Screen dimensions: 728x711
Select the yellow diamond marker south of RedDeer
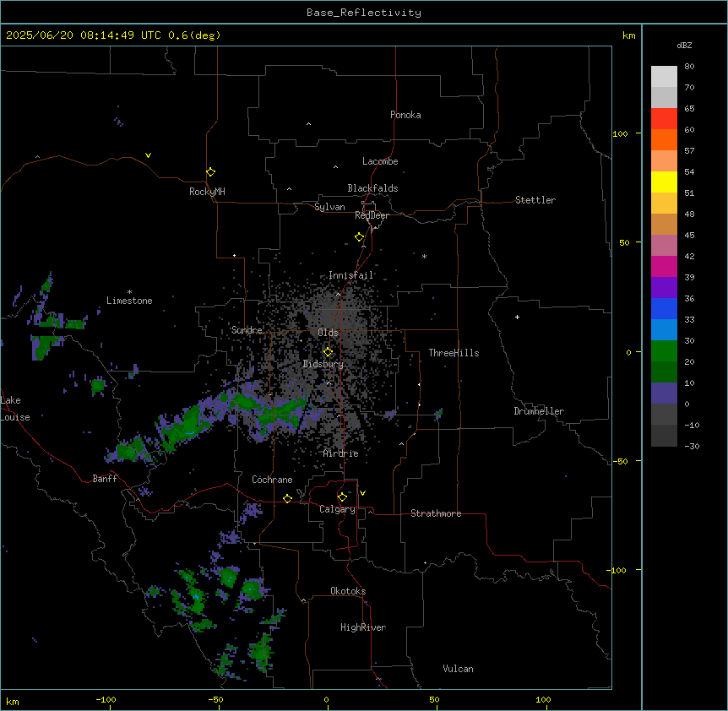pyautogui.click(x=360, y=237)
